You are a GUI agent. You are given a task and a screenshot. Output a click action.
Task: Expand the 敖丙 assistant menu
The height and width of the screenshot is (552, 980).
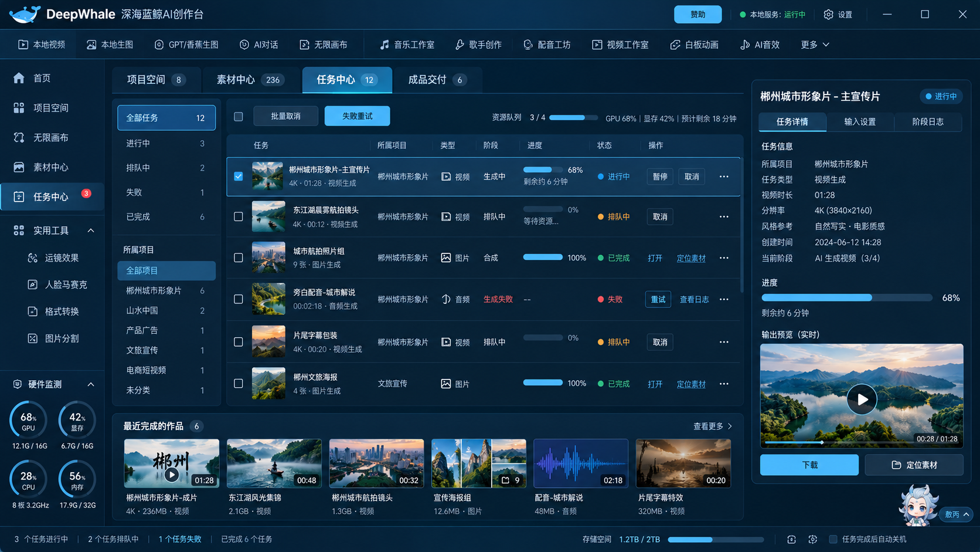pyautogui.click(x=957, y=514)
